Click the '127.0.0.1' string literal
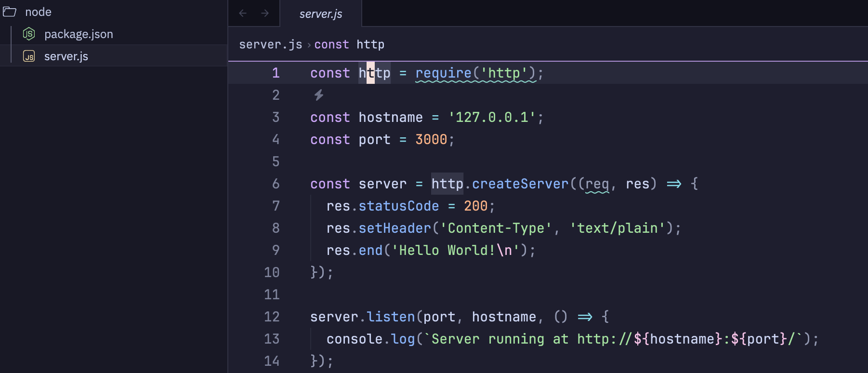The height and width of the screenshot is (373, 868). [492, 117]
